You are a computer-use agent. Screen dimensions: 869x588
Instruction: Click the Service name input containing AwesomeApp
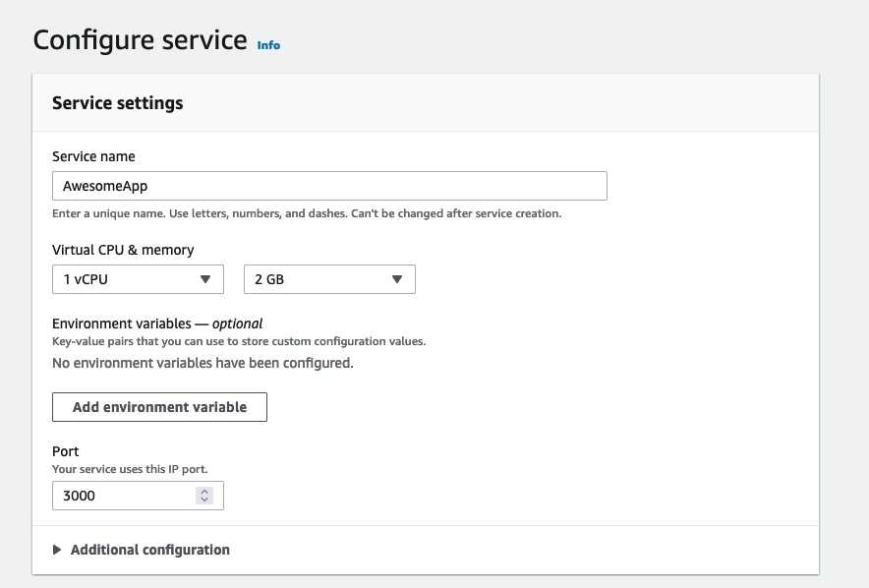tap(328, 186)
